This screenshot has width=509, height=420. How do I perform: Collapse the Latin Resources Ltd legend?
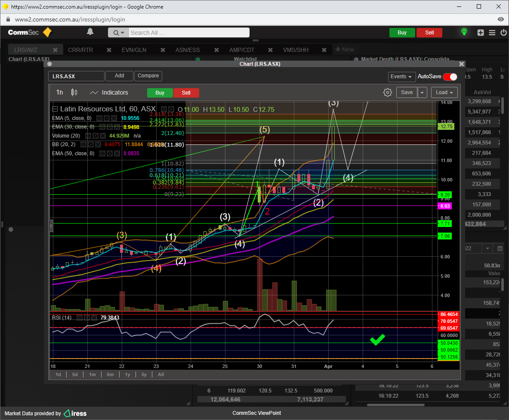pyautogui.click(x=55, y=109)
